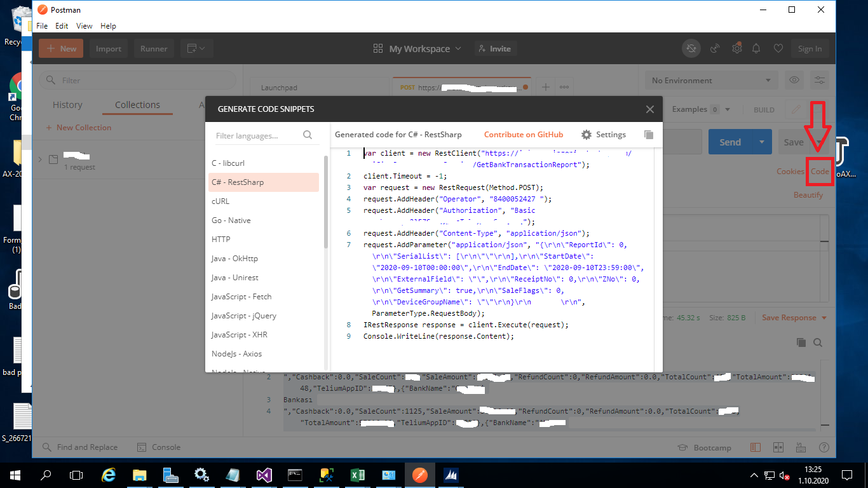Open the File menu
The image size is (868, 488).
(x=42, y=26)
